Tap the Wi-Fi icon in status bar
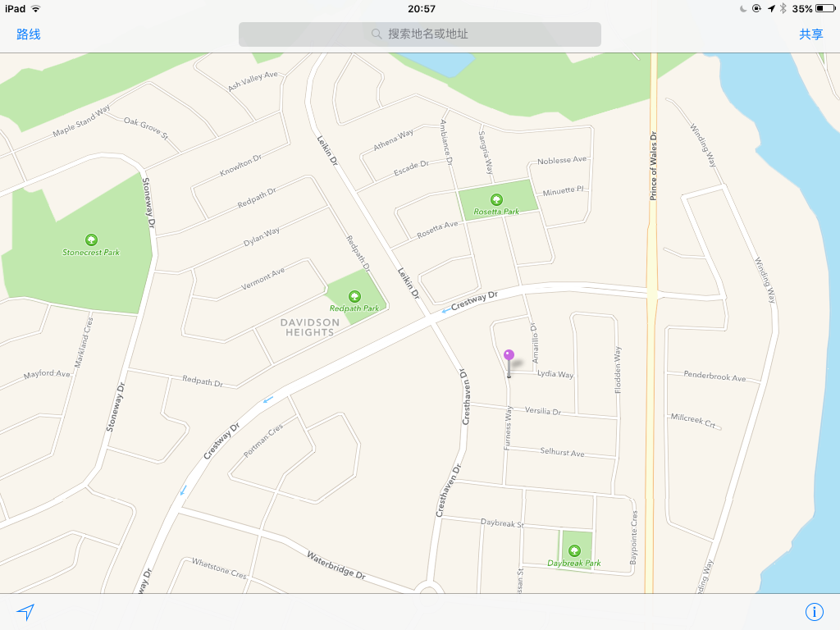The height and width of the screenshot is (630, 840). coord(36,8)
